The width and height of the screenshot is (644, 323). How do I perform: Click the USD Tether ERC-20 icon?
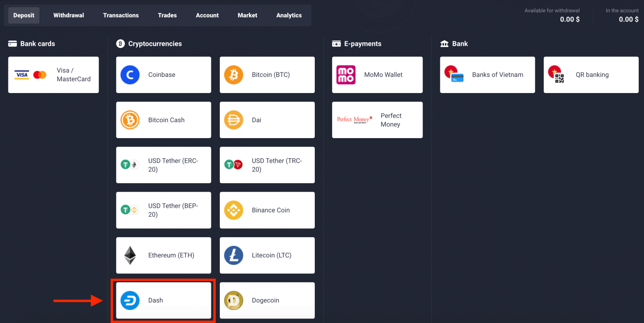[130, 164]
